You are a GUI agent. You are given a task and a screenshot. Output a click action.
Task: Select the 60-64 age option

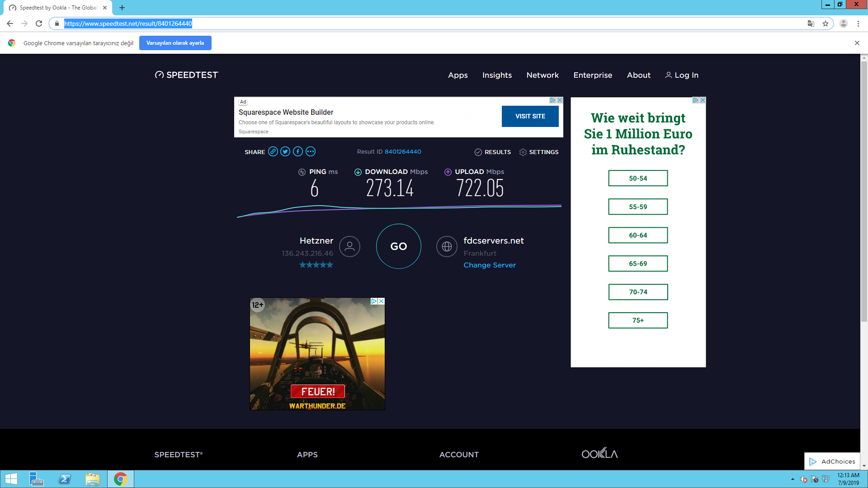click(x=638, y=235)
